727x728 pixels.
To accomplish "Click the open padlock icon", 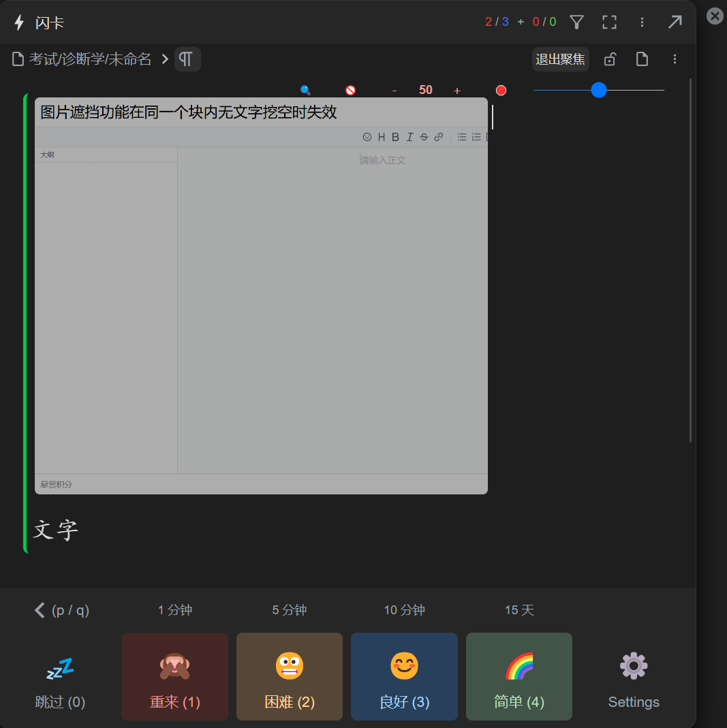I will [610, 59].
